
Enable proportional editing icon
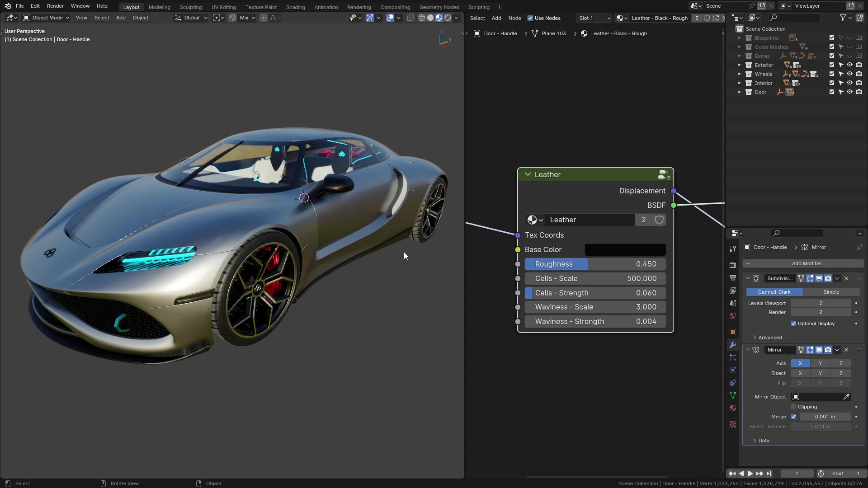tap(264, 18)
